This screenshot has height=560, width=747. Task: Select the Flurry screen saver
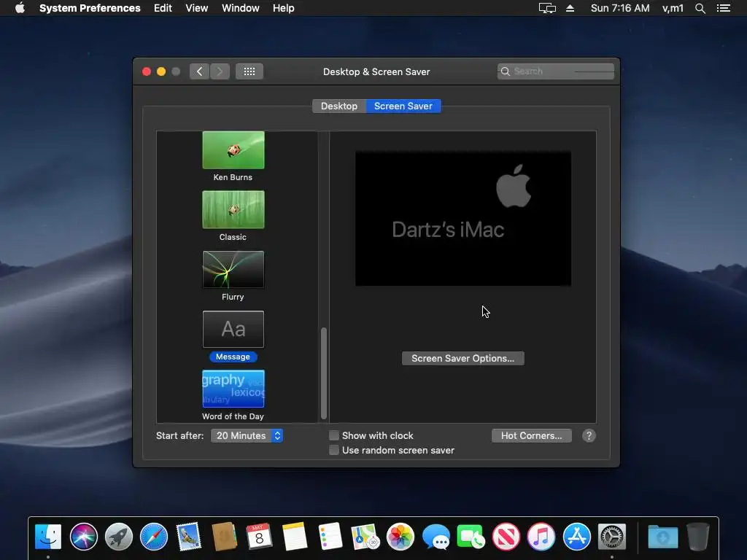click(233, 270)
